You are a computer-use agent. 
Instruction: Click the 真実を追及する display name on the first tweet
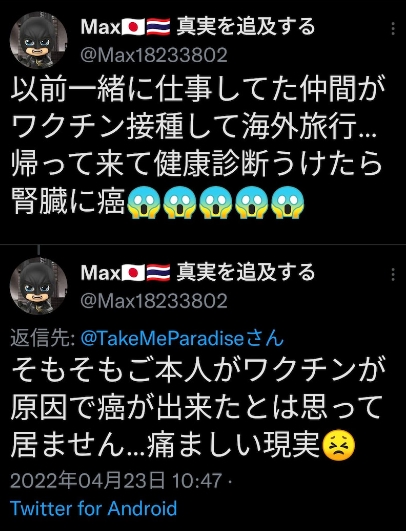245,27
